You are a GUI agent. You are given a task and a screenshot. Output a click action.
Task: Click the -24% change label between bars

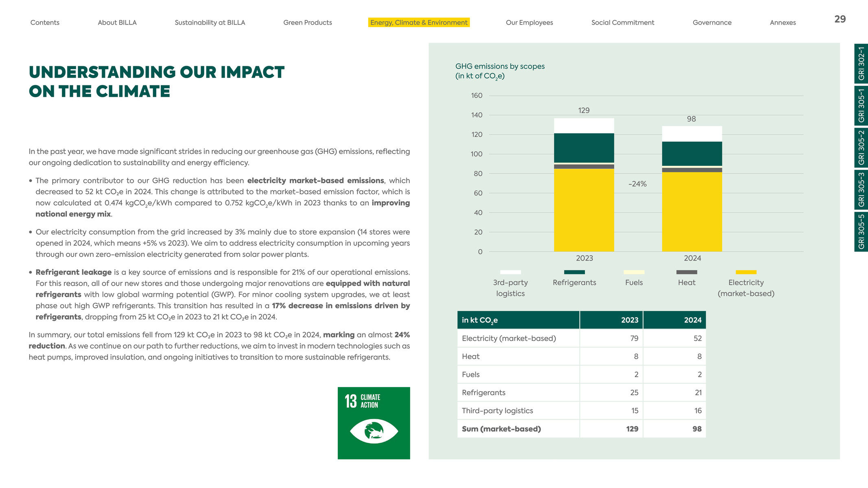[637, 184]
